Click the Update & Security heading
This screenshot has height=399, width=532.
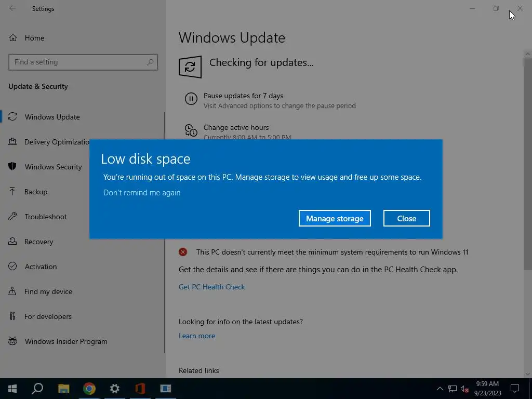click(x=38, y=86)
